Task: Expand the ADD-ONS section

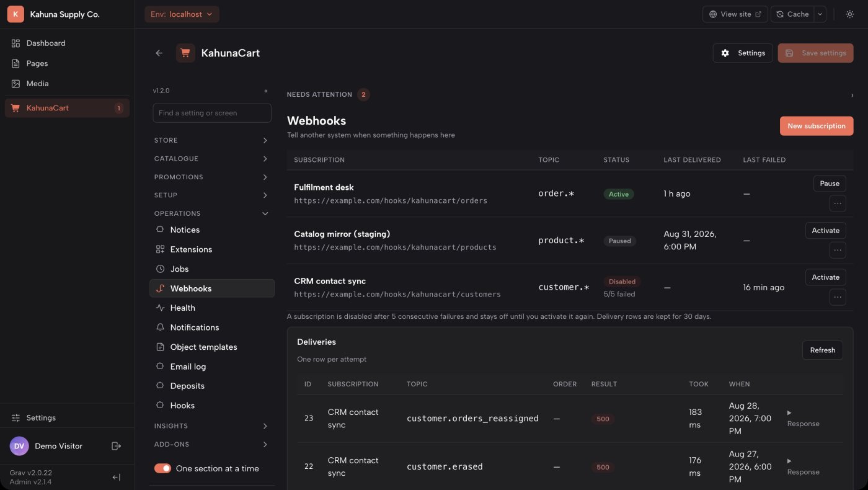Action: [x=211, y=445]
